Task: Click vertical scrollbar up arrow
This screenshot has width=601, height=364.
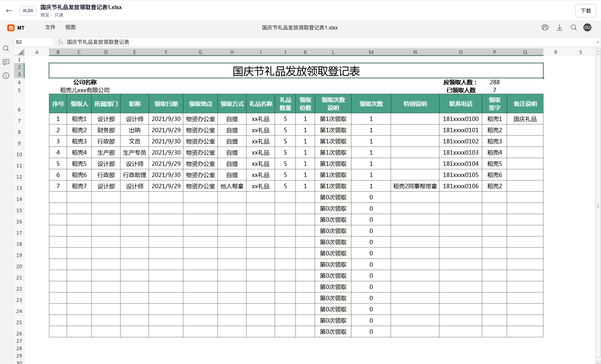Action: 598,51
